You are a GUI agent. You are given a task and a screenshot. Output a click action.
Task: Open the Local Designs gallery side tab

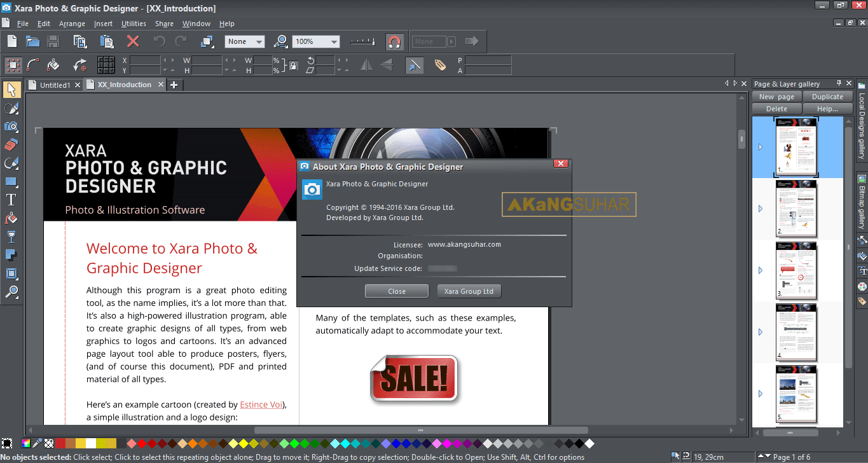862,121
